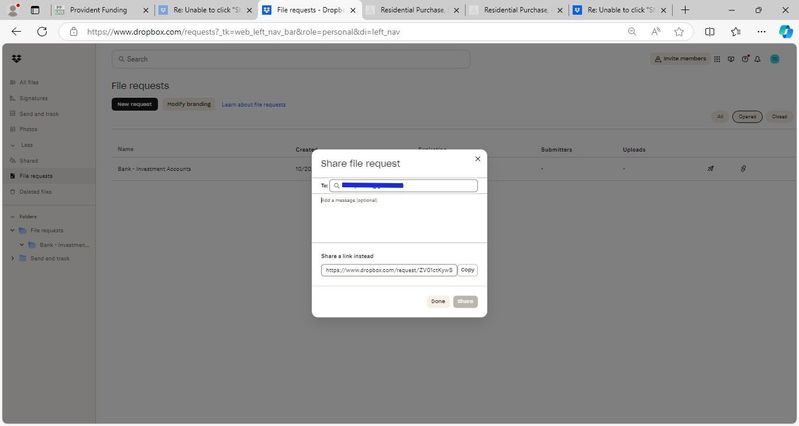Open Copilot icon in Edge toolbar
The image size is (799, 426).
785,32
